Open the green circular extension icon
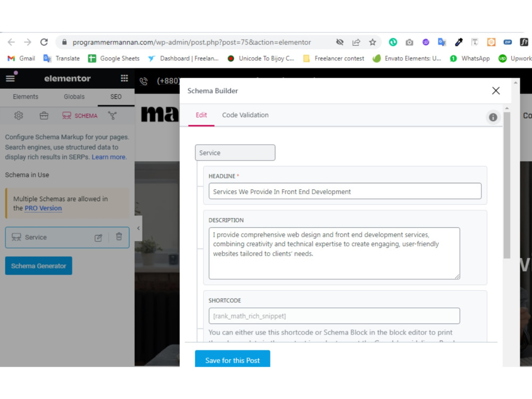 point(393,42)
